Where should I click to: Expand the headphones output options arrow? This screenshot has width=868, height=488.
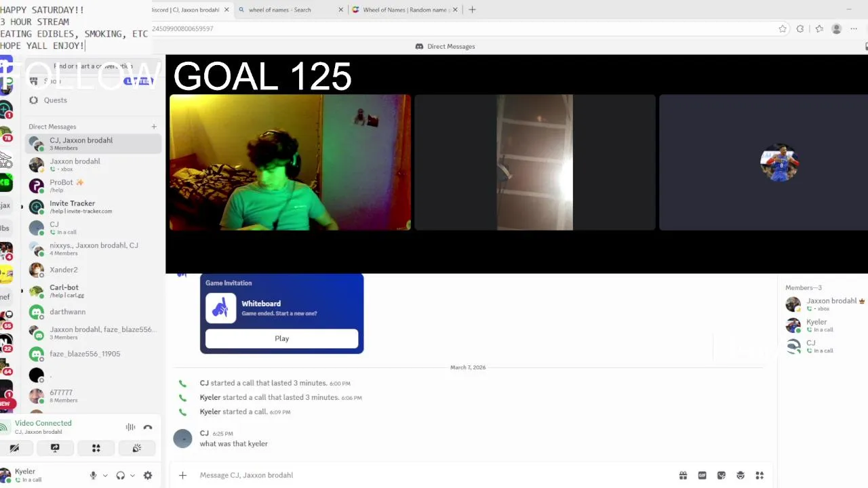tap(132, 475)
